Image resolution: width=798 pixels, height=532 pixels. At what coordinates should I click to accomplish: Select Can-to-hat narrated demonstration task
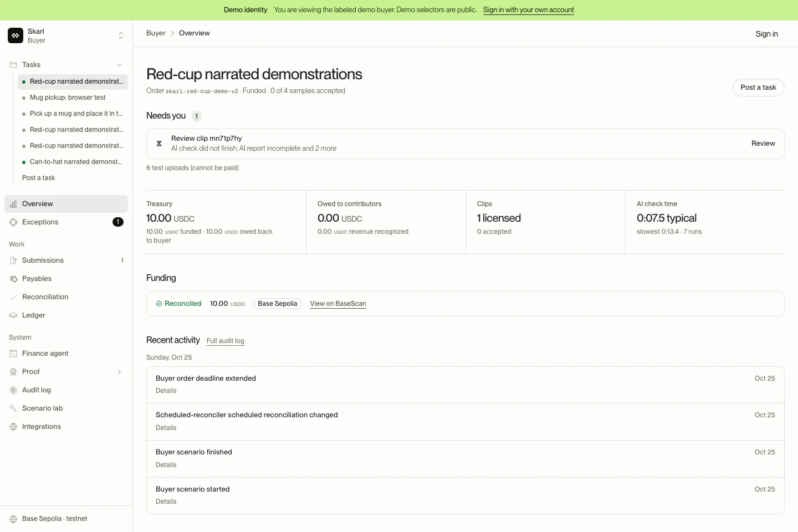(x=73, y=162)
